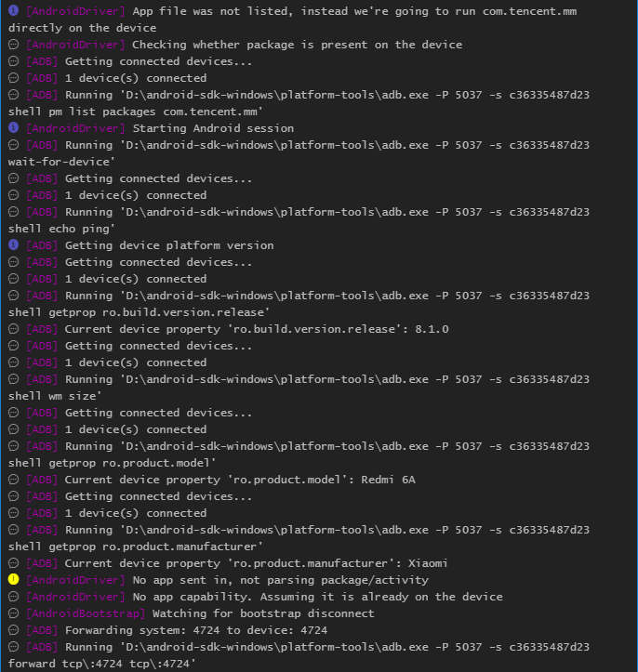Click the info icon next to 'Starting Android session'
Image resolution: width=638 pixels, height=672 pixels.
point(13,127)
